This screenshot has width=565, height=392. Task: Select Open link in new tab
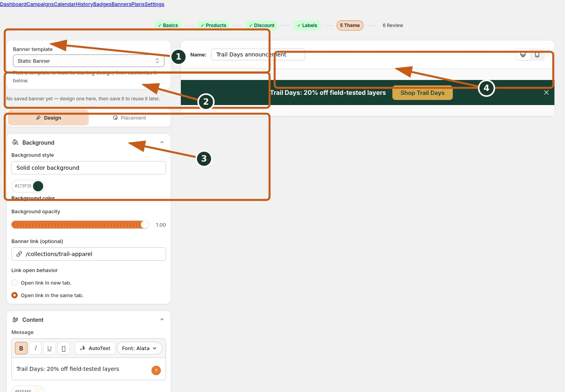coord(15,283)
